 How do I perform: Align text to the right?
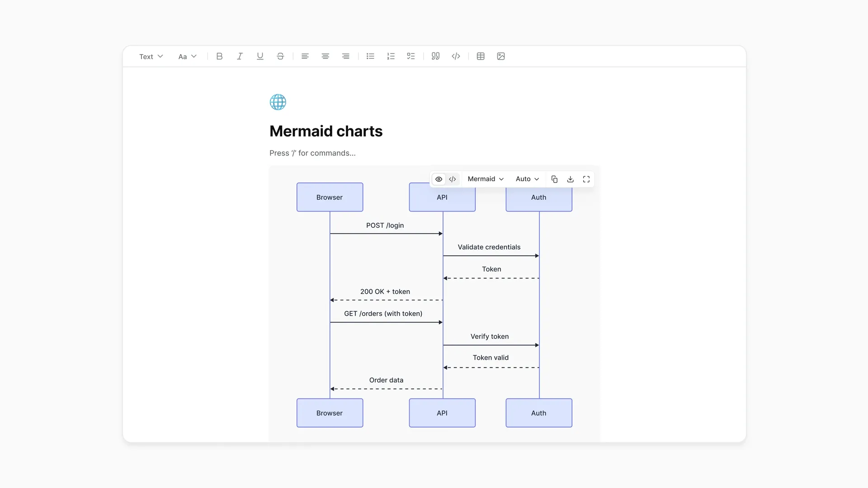pos(346,56)
